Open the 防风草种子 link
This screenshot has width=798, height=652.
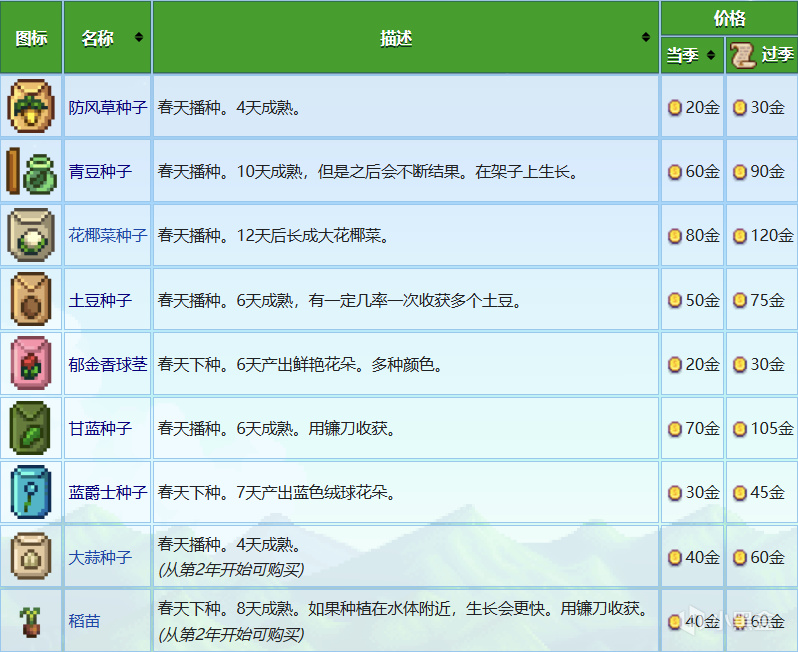[x=108, y=107]
